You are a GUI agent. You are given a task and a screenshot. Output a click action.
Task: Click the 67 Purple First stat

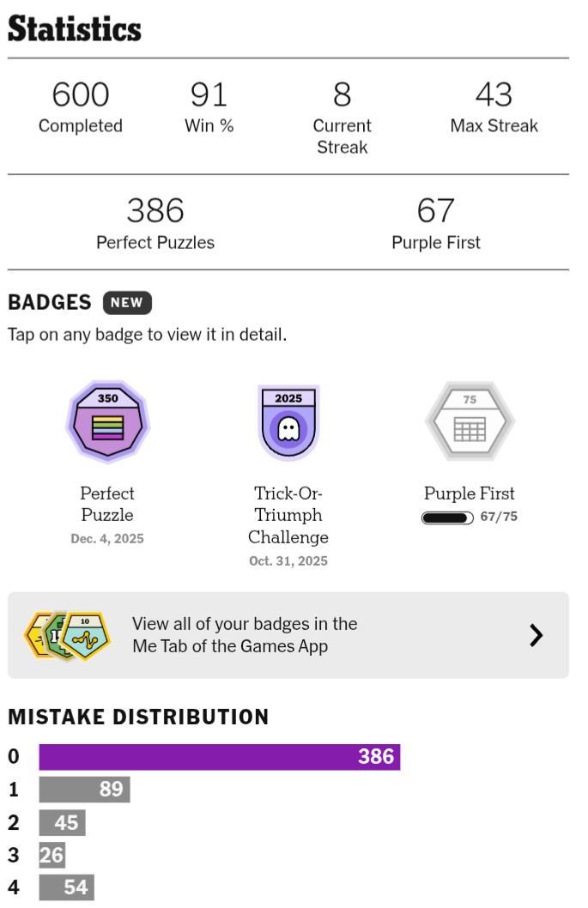(x=436, y=222)
